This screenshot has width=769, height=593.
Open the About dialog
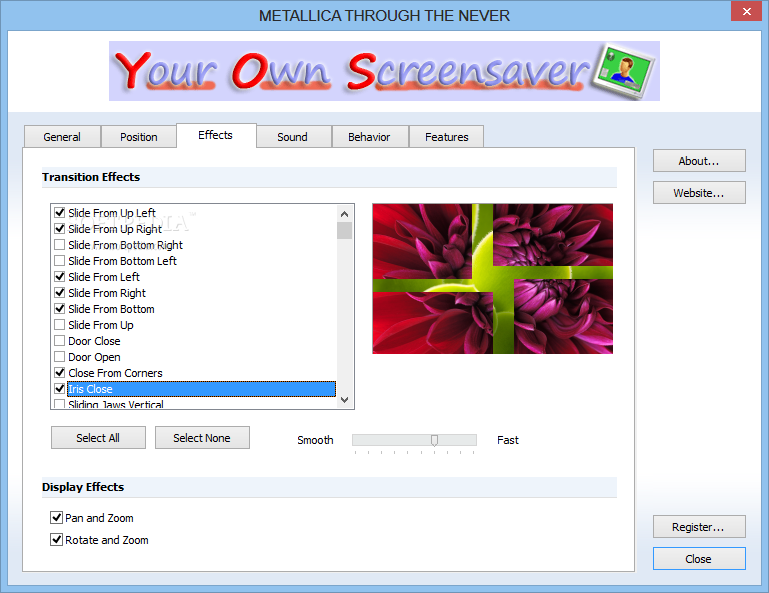tap(699, 161)
